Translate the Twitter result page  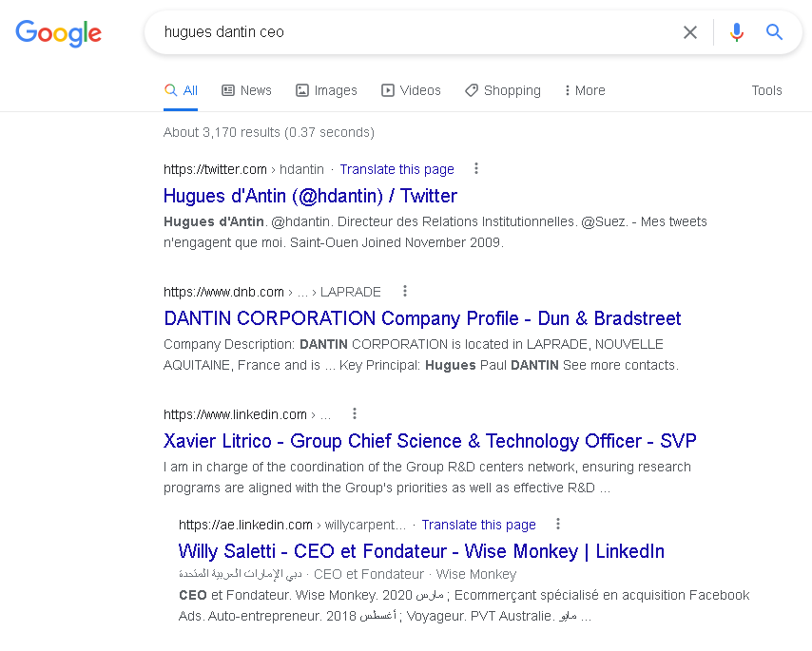(396, 169)
